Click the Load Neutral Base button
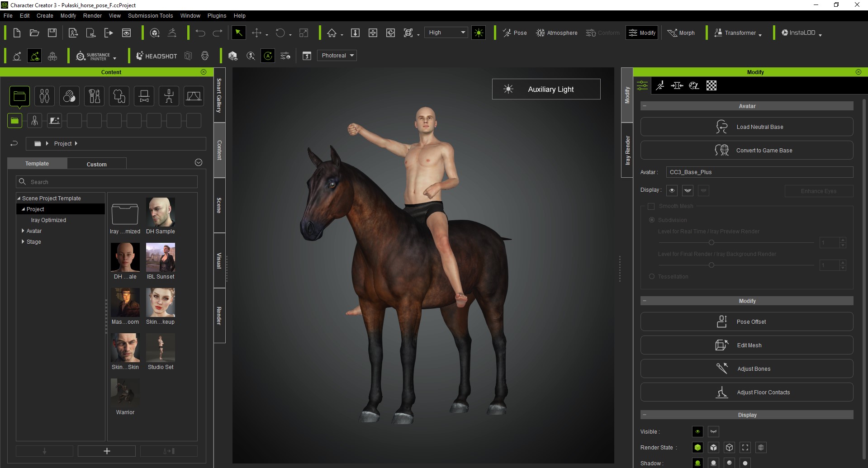Screen dimensions: 868x468 (747, 127)
